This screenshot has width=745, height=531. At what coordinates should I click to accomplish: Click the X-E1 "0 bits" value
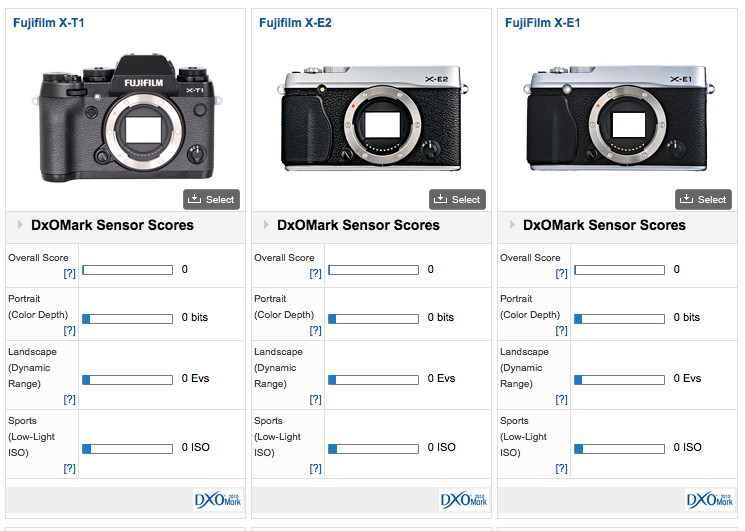pyautogui.click(x=687, y=317)
